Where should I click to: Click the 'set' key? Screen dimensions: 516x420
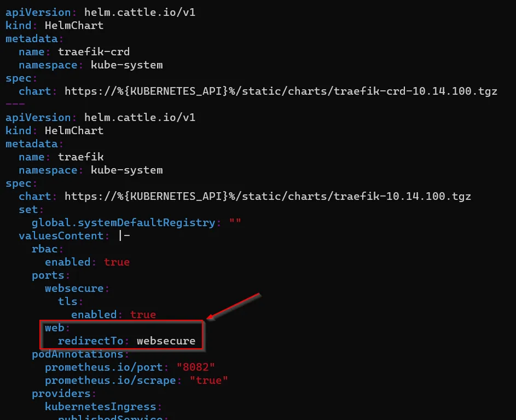(28, 210)
